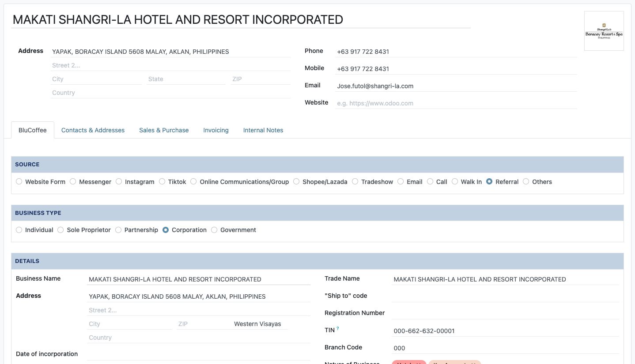Select Walk In source radio

[x=455, y=181]
